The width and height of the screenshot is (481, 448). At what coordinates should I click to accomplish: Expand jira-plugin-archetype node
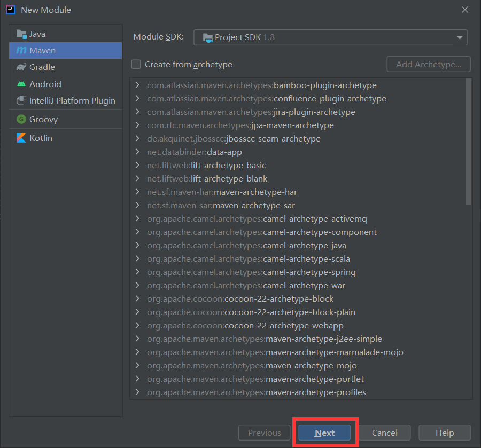[137, 112]
